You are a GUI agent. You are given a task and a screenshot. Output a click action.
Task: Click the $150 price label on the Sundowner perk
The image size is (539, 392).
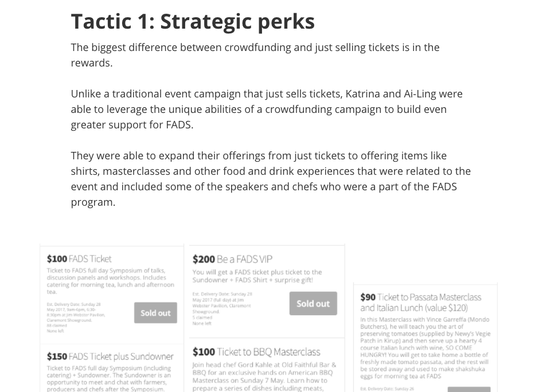[x=57, y=356]
